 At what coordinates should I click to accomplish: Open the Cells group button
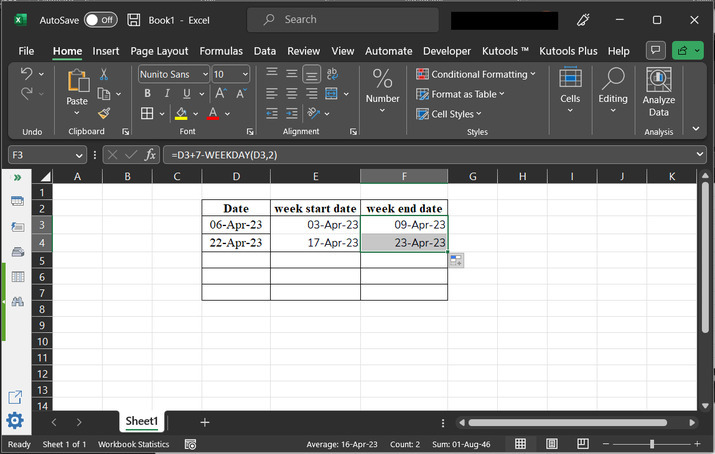(x=570, y=91)
